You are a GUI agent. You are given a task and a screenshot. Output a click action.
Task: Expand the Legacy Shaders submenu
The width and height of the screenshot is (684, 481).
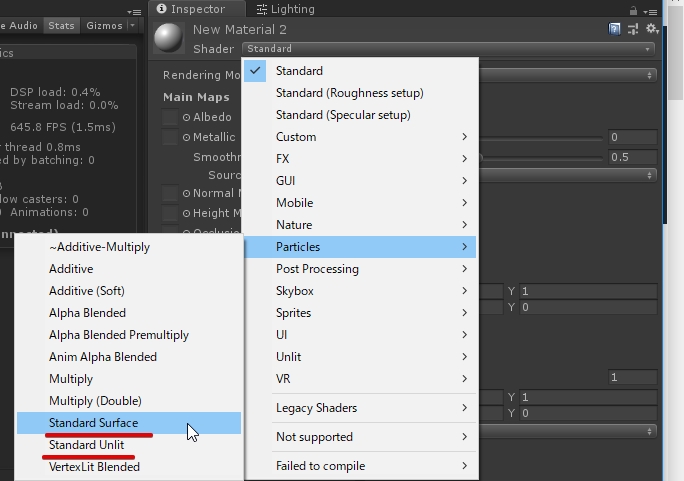click(x=360, y=408)
